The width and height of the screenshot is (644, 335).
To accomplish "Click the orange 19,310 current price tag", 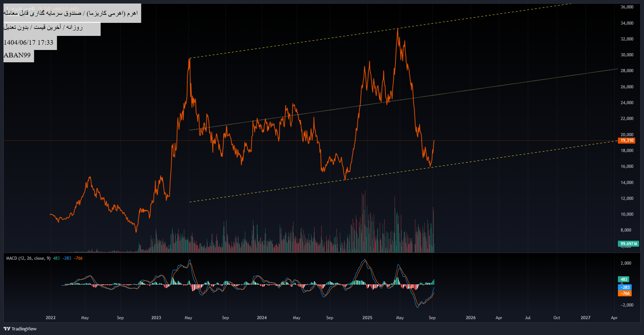I will coord(626,140).
